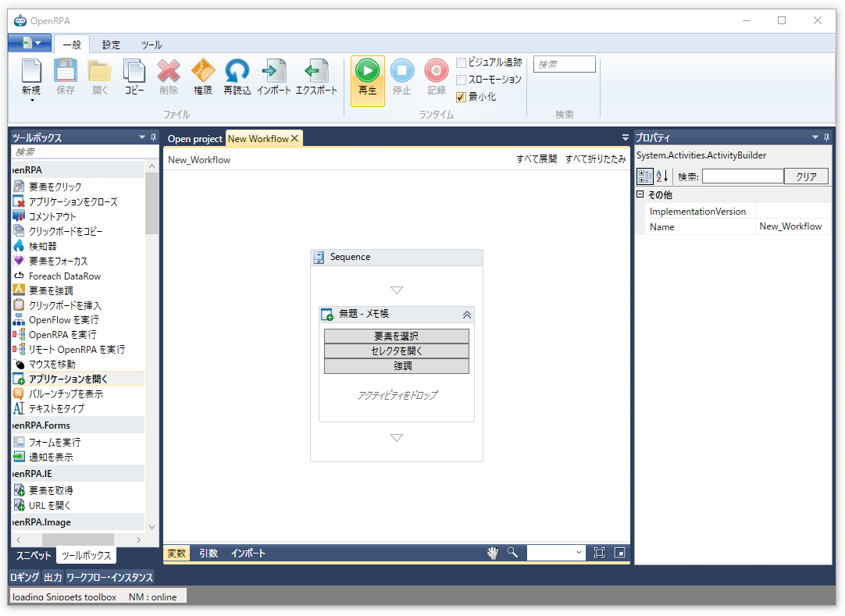Enable the ビジュアル追跡 checkbox
This screenshot has height=616, width=845.
pyautogui.click(x=461, y=63)
